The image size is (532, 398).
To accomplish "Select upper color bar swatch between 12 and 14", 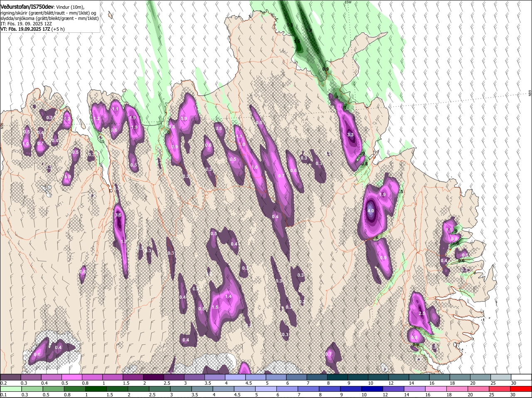I will coord(399,377).
